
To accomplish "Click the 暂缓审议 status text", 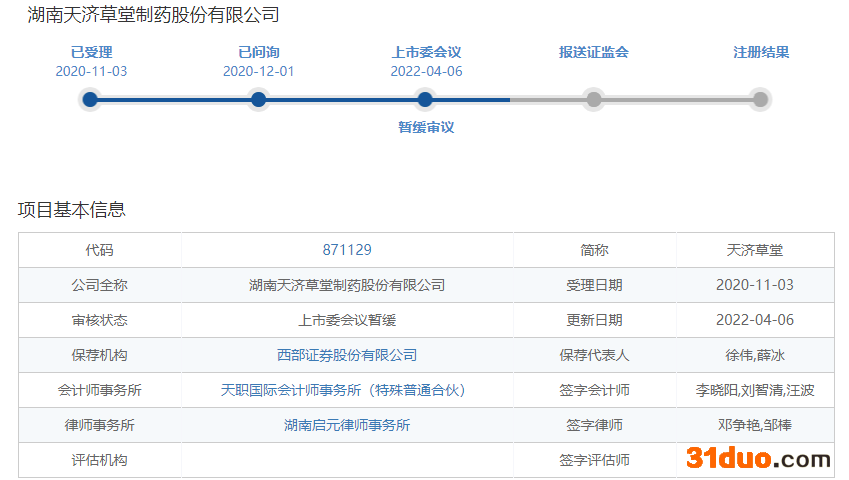I will 426,127.
